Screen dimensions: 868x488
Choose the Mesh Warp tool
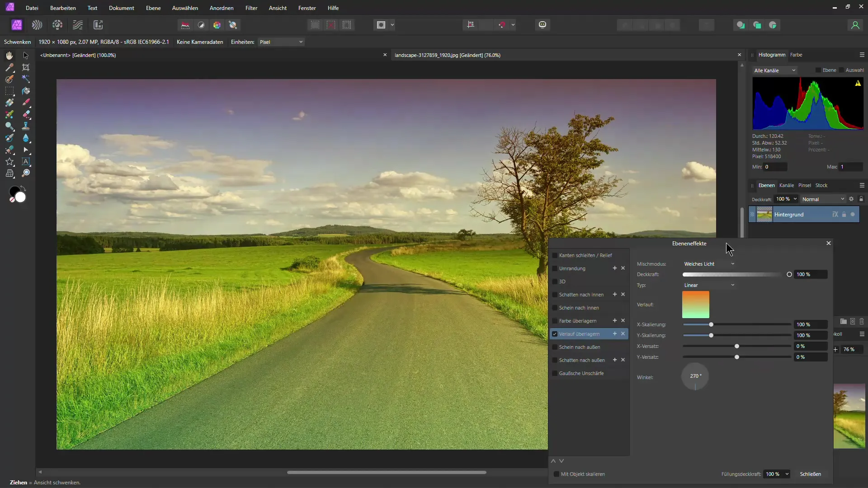click(x=9, y=173)
